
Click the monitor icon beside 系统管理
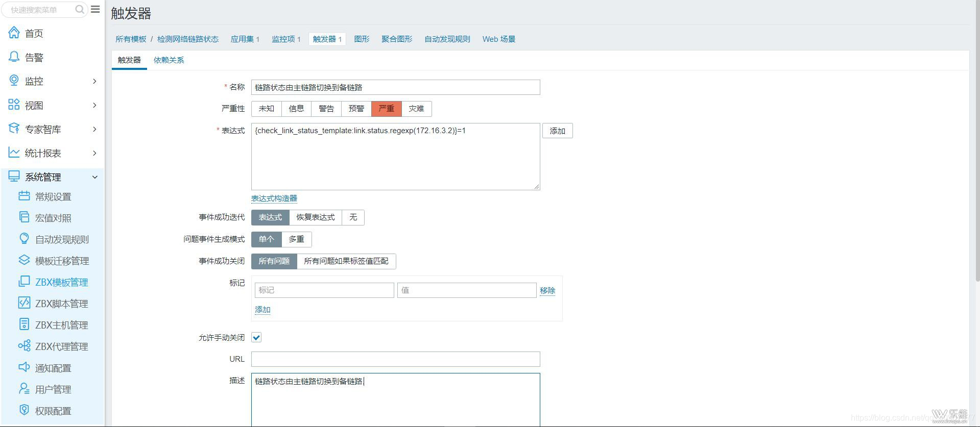point(14,177)
